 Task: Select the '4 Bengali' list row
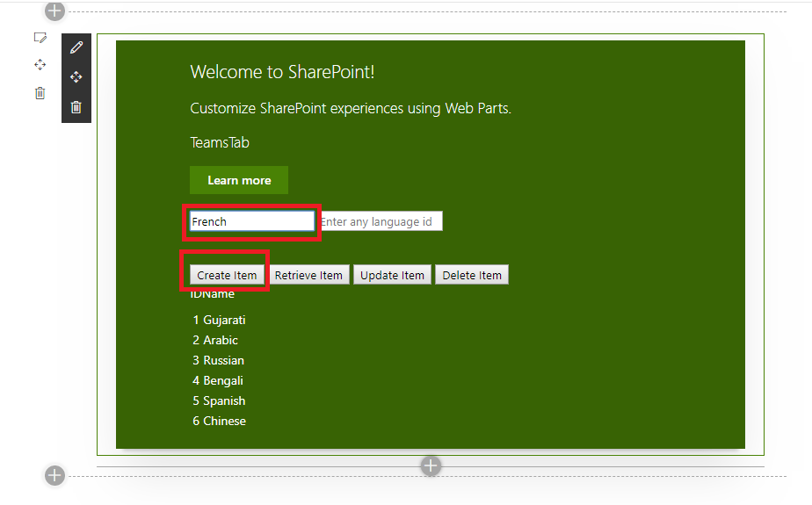tap(218, 380)
